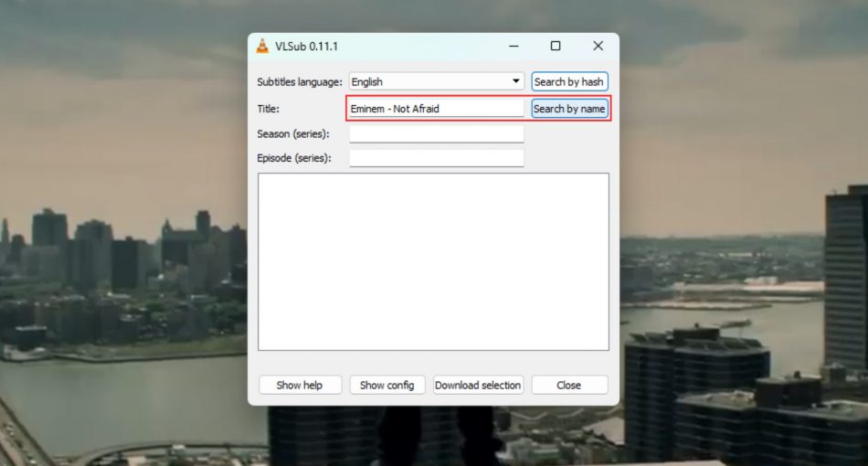
Task: Maximize the VLSub window
Action: tap(556, 46)
